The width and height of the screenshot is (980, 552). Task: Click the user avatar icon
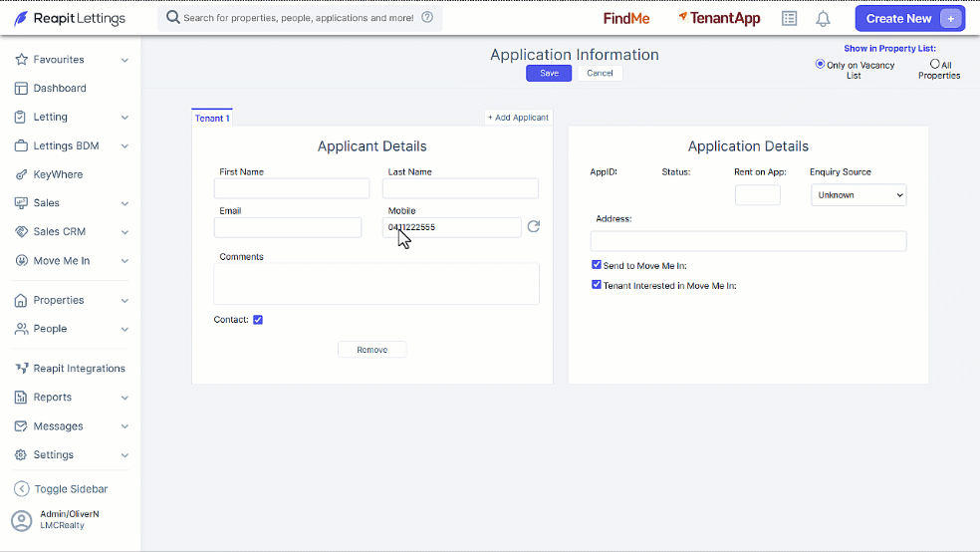(x=21, y=521)
